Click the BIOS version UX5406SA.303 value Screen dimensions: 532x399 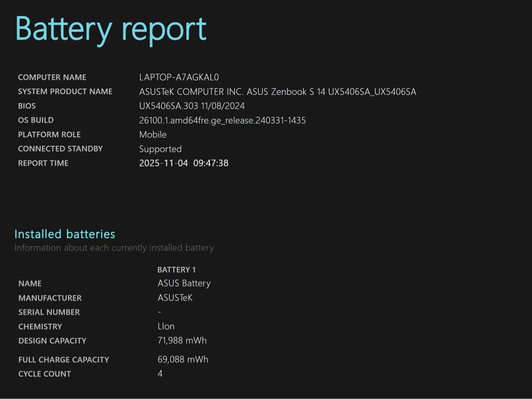(192, 106)
